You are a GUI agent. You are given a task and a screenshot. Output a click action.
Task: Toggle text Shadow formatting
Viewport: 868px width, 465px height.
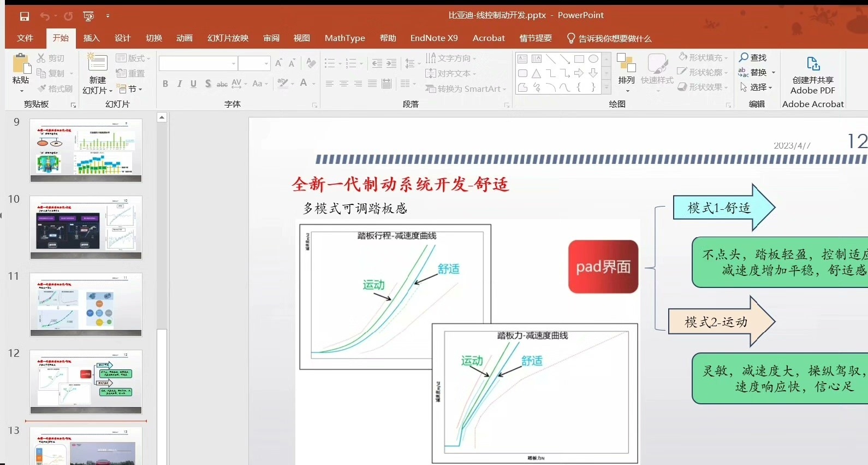tap(208, 84)
